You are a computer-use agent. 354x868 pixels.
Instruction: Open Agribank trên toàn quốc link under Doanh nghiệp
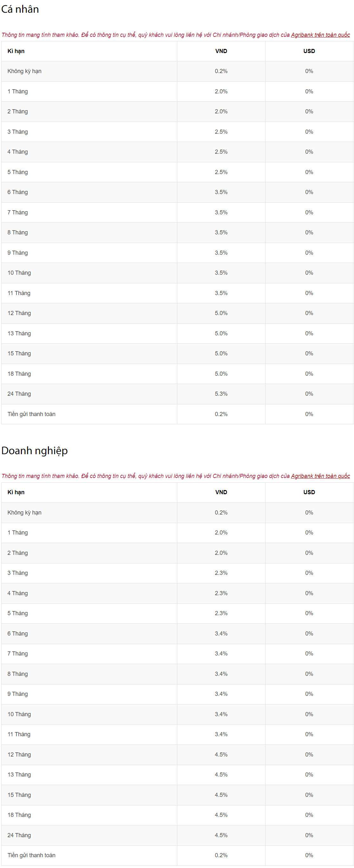(x=320, y=476)
